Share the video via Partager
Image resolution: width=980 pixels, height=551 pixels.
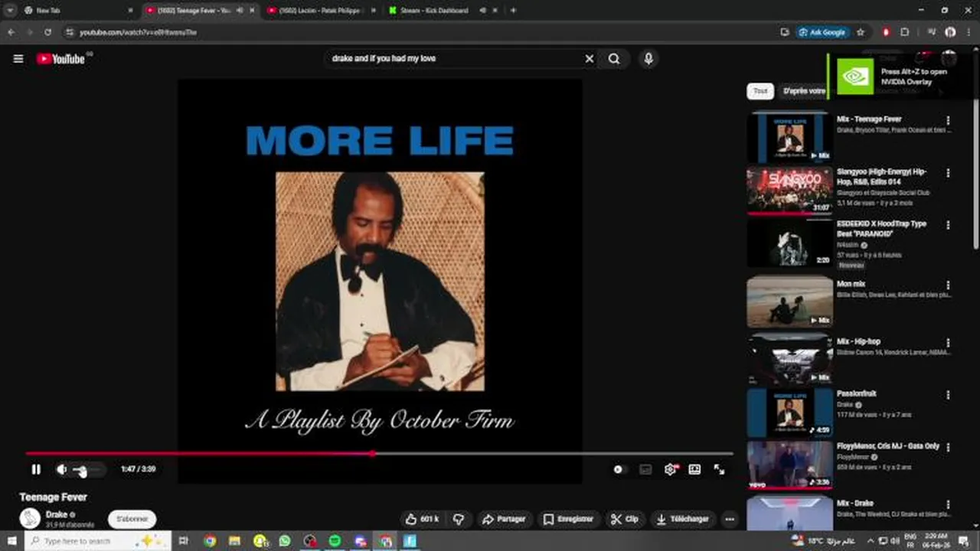tap(505, 519)
